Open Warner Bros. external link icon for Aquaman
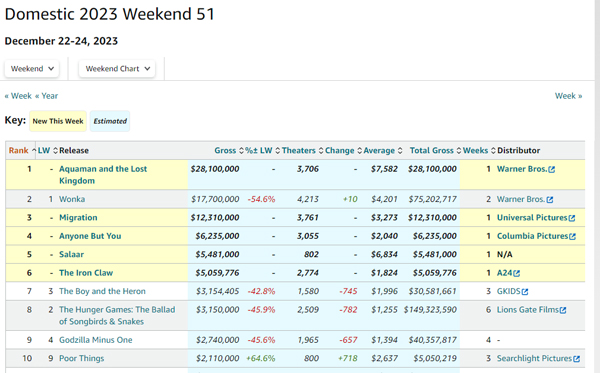 pos(551,169)
